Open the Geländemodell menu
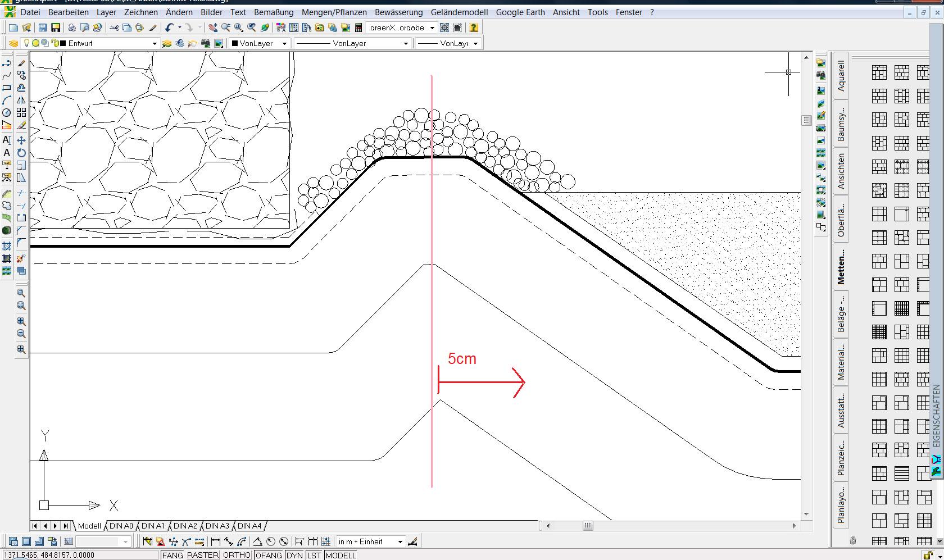 click(x=460, y=12)
